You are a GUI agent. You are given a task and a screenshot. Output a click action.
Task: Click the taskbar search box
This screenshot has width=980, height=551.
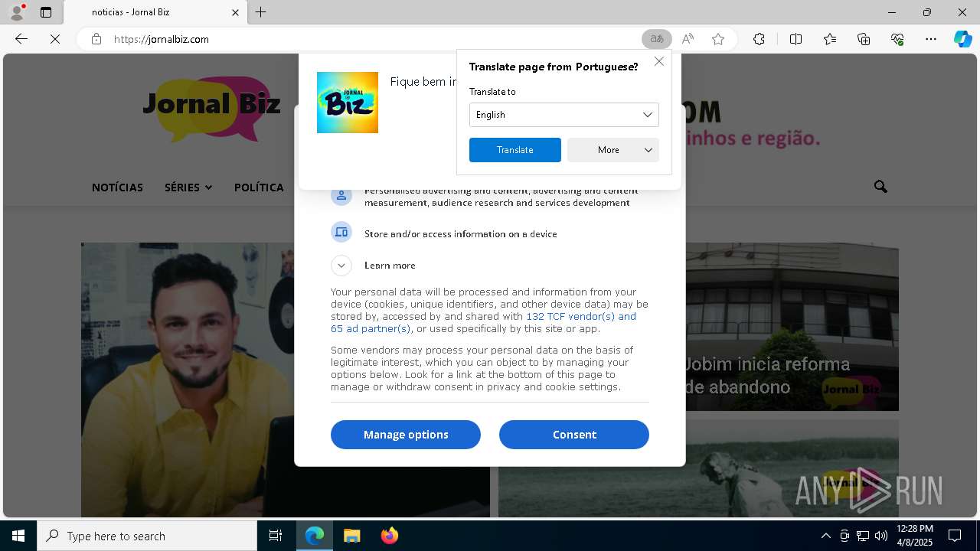click(147, 536)
